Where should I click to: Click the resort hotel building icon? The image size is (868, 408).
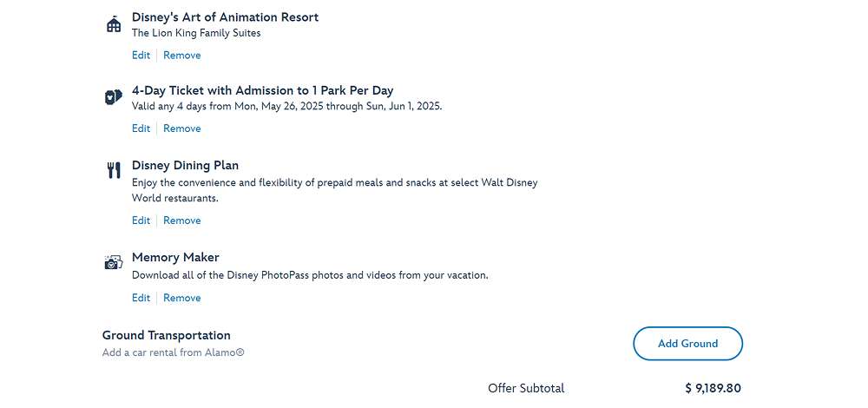[114, 24]
